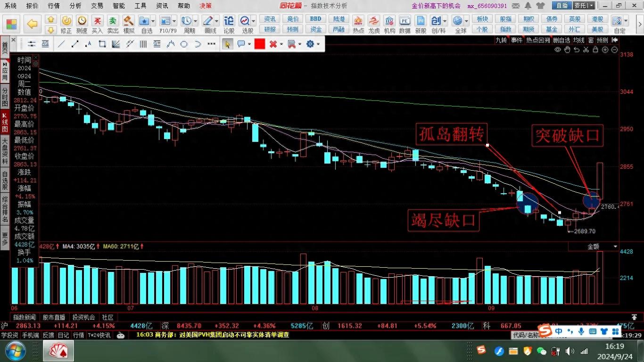Image resolution: width=644 pixels, height=362 pixels.
Task: Open the 系统 menu
Action: (10, 6)
